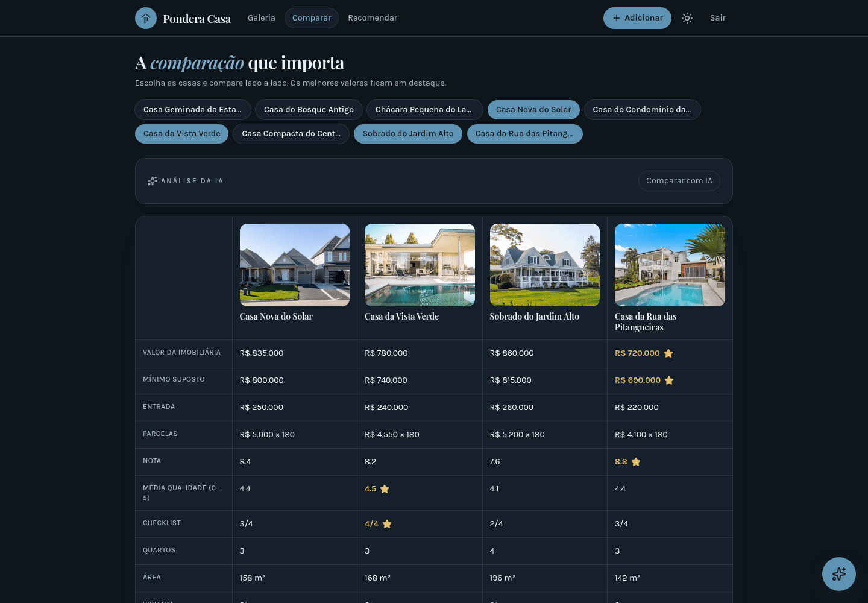The height and width of the screenshot is (603, 868).
Task: Open the Galeria tab
Action: click(262, 18)
